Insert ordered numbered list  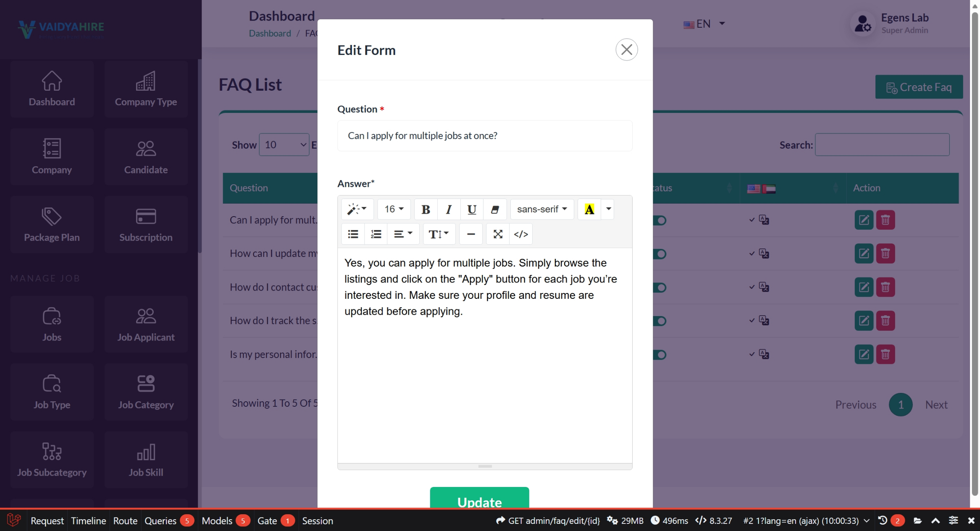click(x=376, y=234)
